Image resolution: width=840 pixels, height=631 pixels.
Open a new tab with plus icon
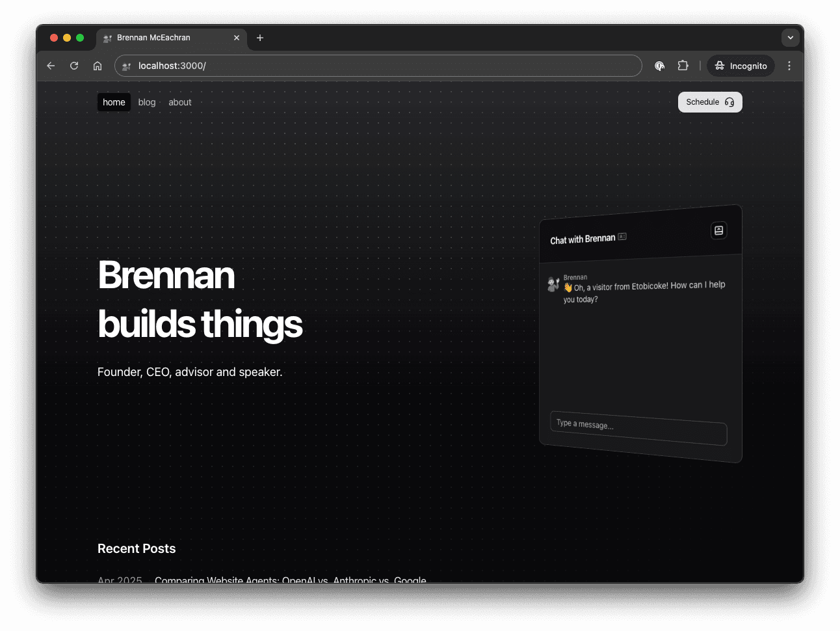pyautogui.click(x=260, y=38)
